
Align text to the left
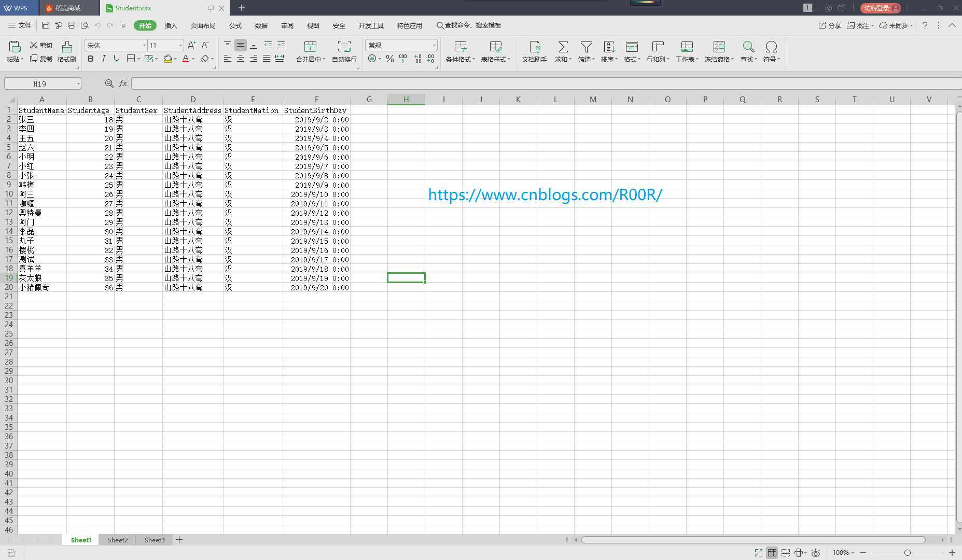228,59
